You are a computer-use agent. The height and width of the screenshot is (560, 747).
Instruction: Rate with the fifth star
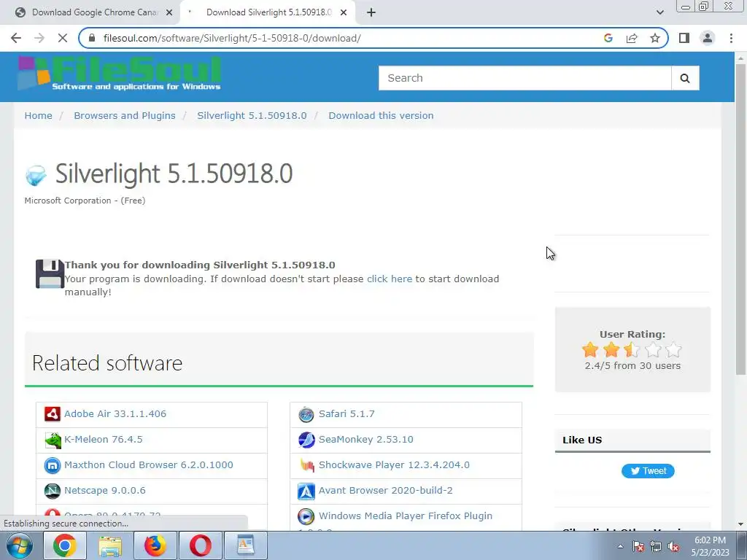pos(673,350)
